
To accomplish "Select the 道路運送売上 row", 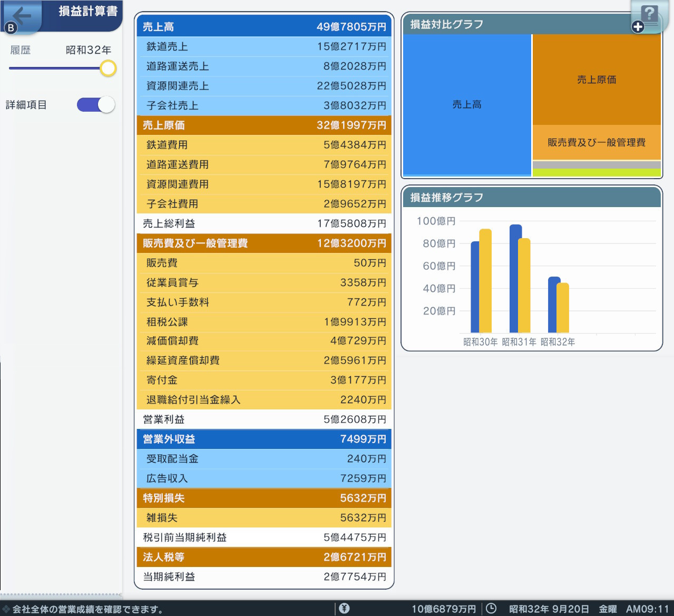I will point(264,66).
